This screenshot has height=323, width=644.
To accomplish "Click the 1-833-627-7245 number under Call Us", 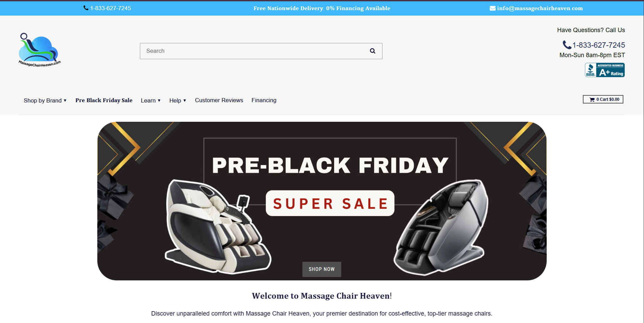I will pyautogui.click(x=598, y=45).
